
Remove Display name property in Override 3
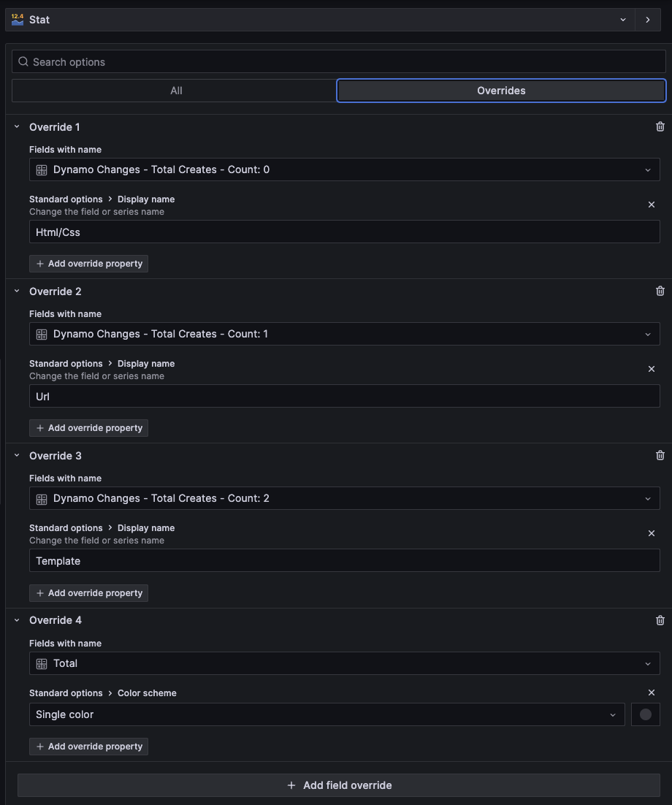tap(652, 533)
